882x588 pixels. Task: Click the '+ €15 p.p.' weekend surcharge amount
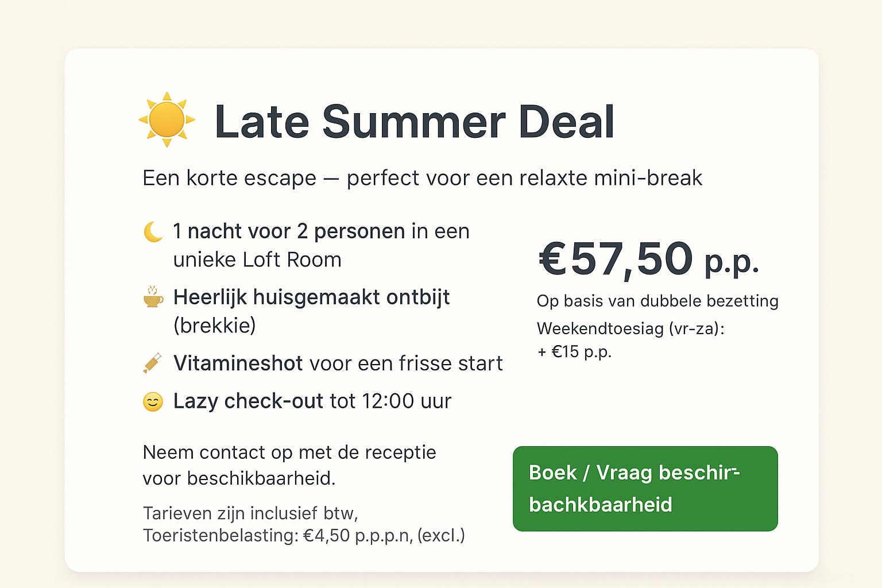[x=575, y=351]
